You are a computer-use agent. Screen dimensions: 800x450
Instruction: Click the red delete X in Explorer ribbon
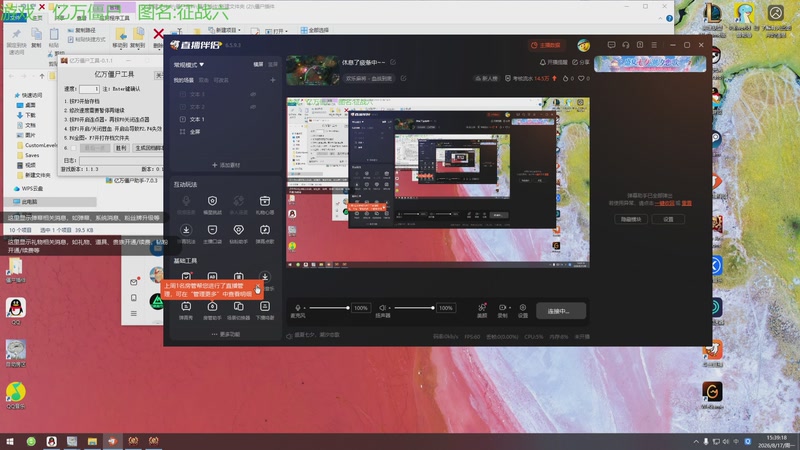tap(159, 34)
